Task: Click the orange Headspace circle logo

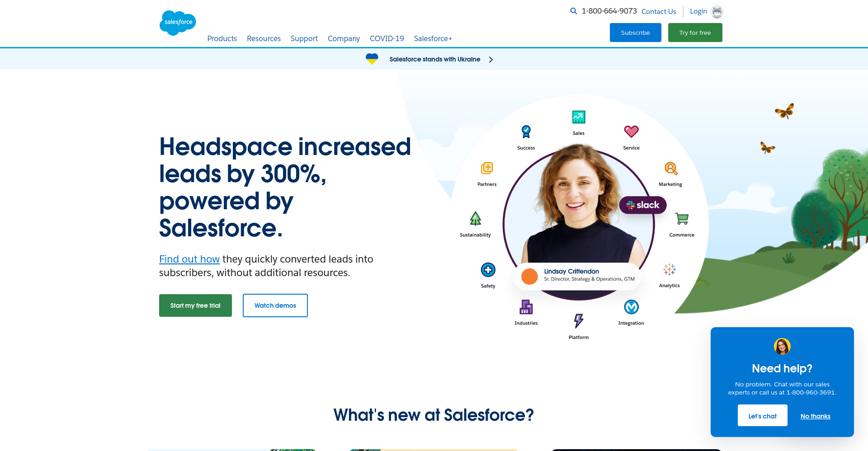Action: [x=529, y=276]
